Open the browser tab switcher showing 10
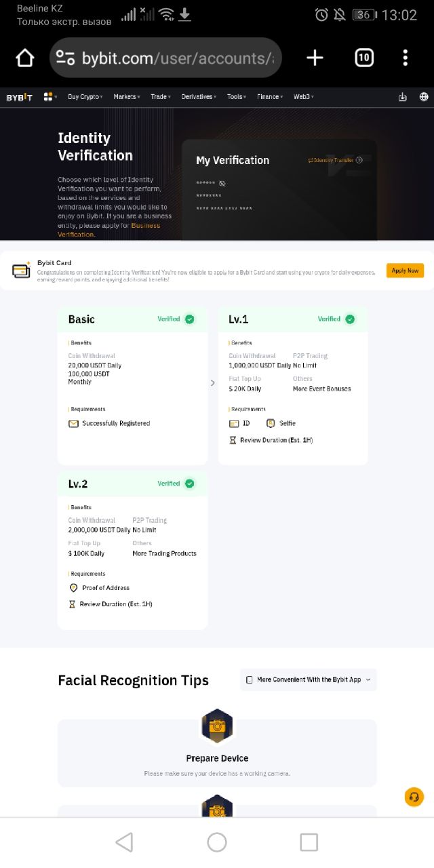Screen dimensions: 434x868 364,58
